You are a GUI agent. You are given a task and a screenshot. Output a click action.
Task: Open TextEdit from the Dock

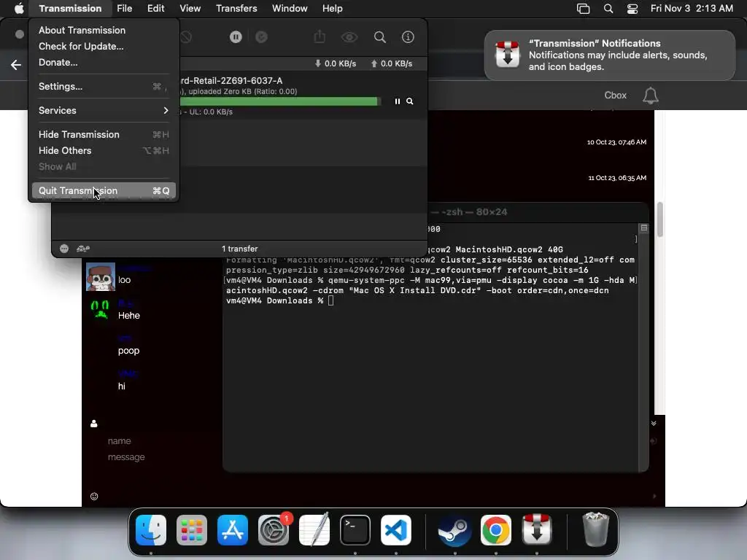pos(314,529)
